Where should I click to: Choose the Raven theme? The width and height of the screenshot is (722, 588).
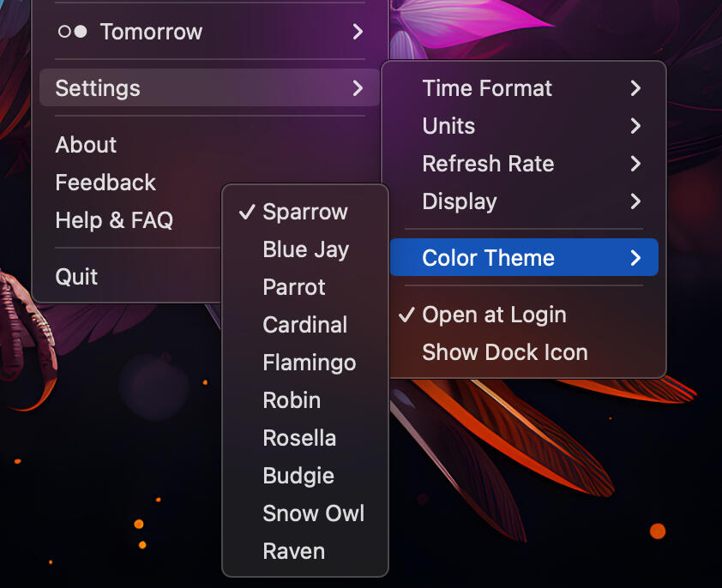point(293,551)
